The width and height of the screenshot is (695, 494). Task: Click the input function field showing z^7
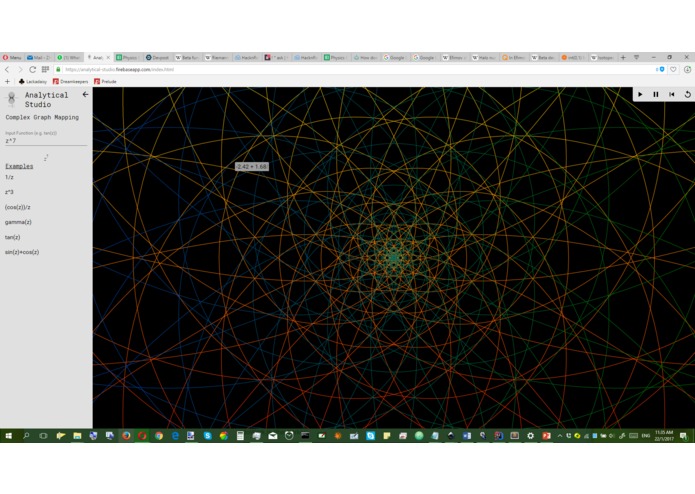[x=46, y=140]
